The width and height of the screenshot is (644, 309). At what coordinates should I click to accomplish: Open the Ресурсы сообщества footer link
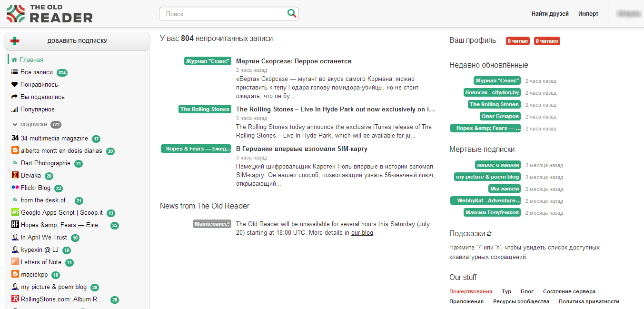521,301
